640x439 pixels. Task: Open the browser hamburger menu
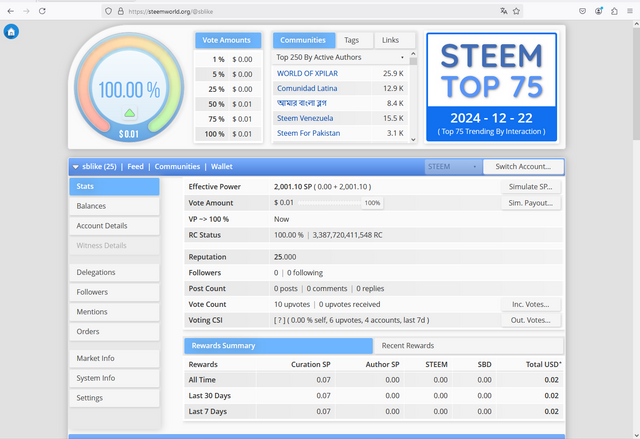630,11
